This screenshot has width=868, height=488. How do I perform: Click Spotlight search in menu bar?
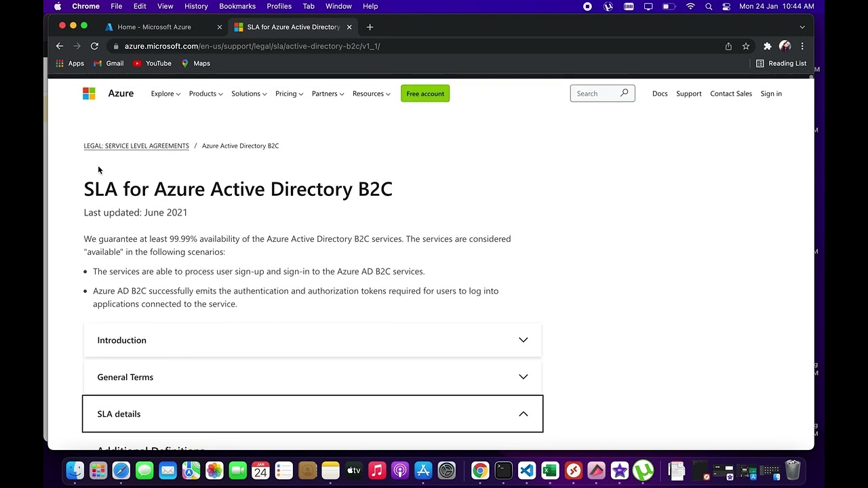[709, 6]
